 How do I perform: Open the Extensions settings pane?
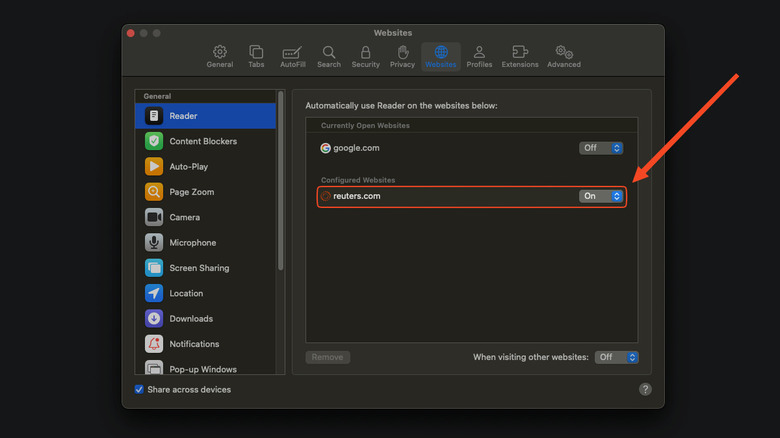[x=520, y=56]
